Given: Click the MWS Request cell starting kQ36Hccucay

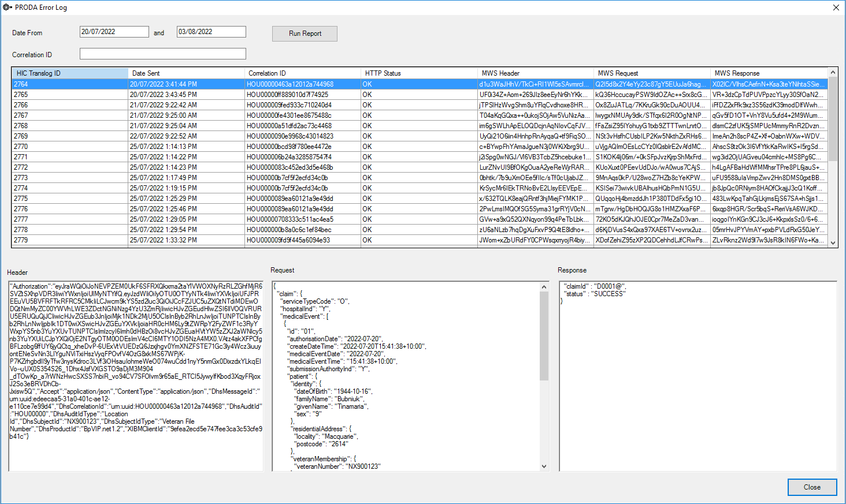Looking at the screenshot, I should tap(652, 95).
